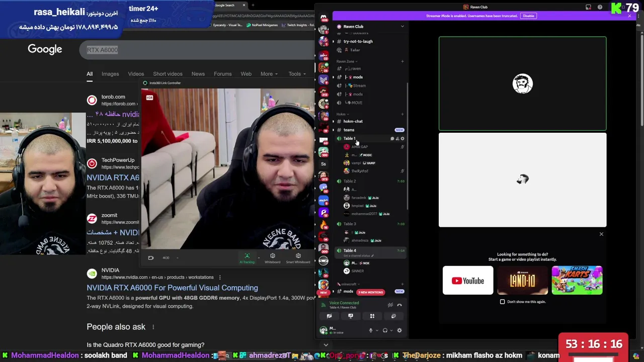Add channel to Raven Zone category
This screenshot has width=644, height=362.
[402, 61]
